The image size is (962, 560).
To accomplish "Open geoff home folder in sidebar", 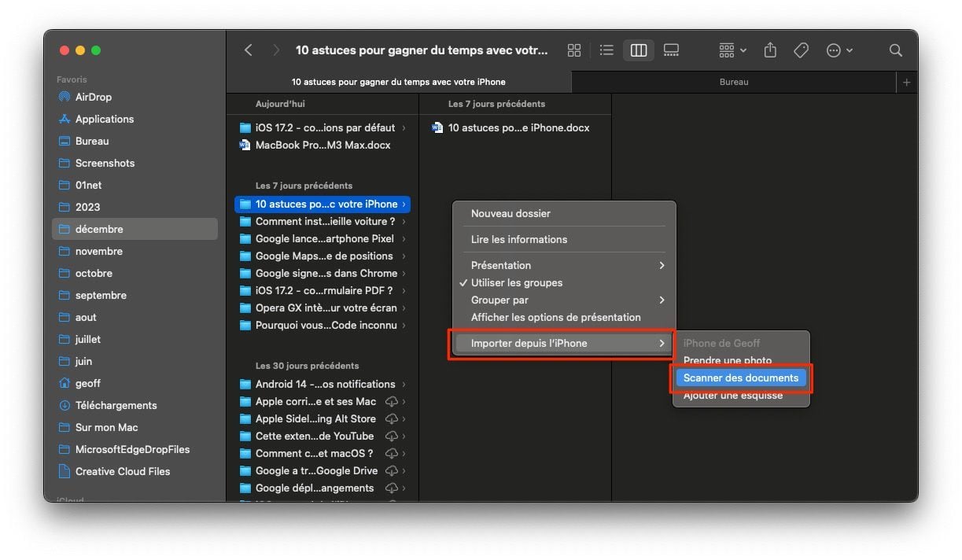I will coord(135,383).
